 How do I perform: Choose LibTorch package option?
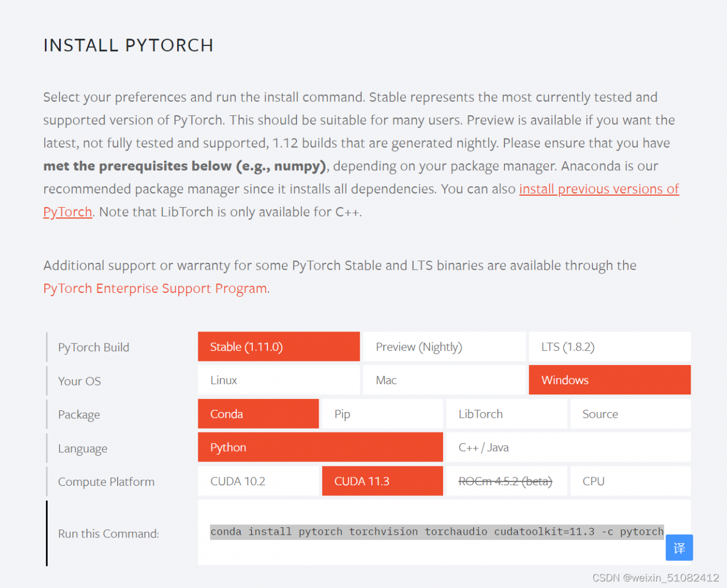click(506, 414)
